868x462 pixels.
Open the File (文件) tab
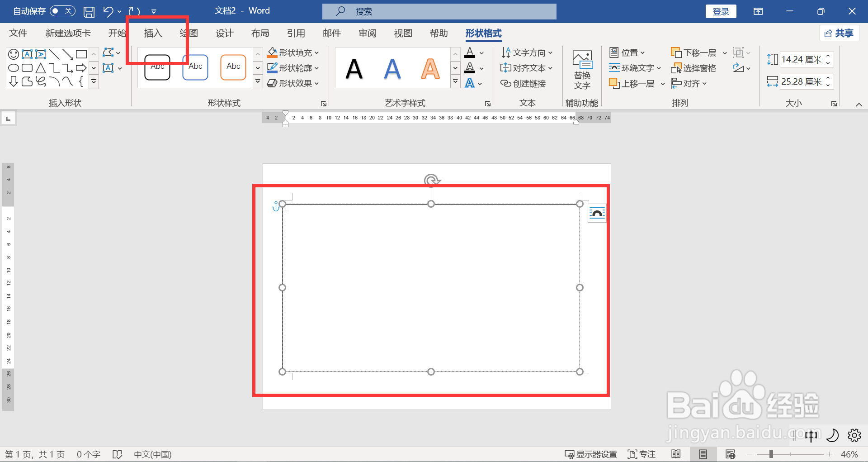point(18,33)
